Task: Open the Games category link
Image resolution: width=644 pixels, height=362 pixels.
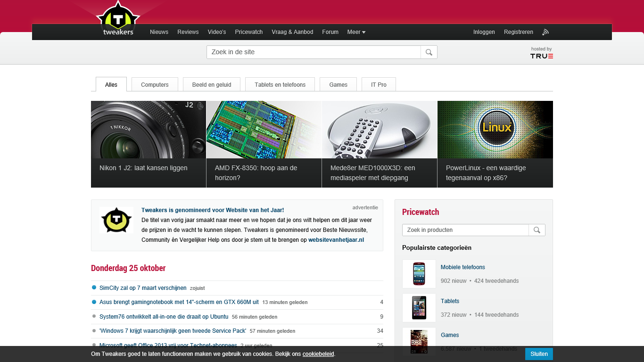Action: (450, 335)
